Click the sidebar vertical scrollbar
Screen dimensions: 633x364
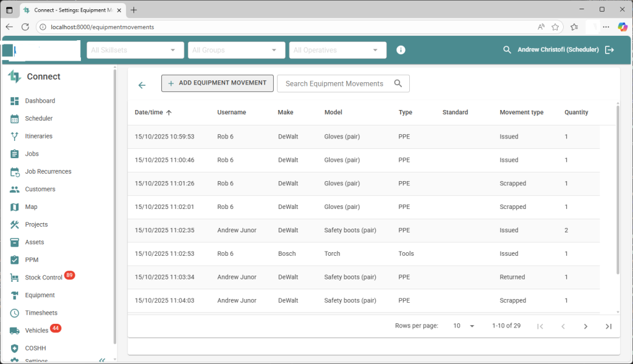click(x=114, y=206)
